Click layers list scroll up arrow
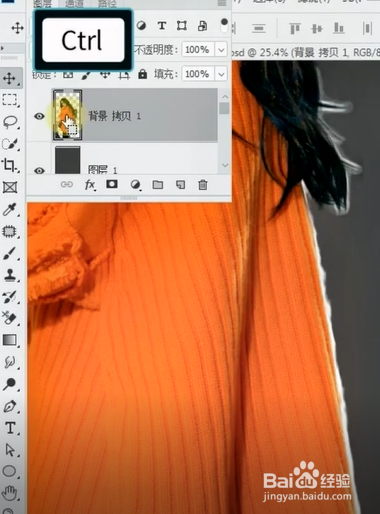Image resolution: width=380 pixels, height=514 pixels. [x=225, y=97]
